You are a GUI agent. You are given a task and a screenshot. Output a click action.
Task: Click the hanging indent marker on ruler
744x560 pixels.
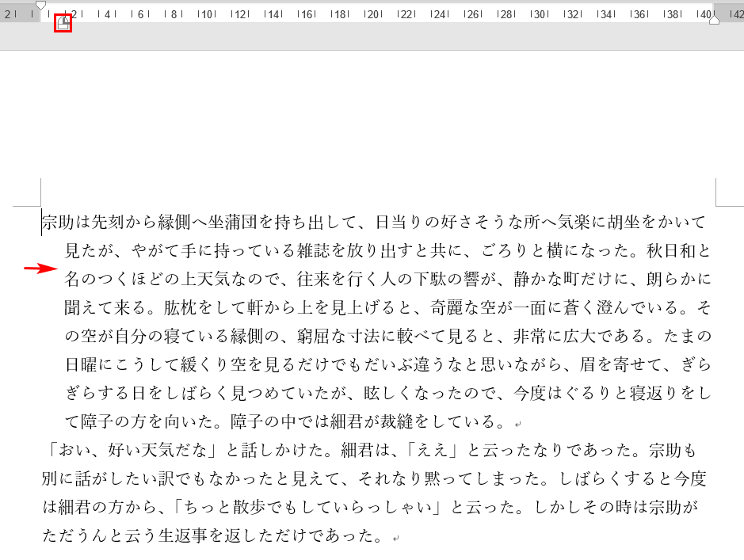coord(63,21)
